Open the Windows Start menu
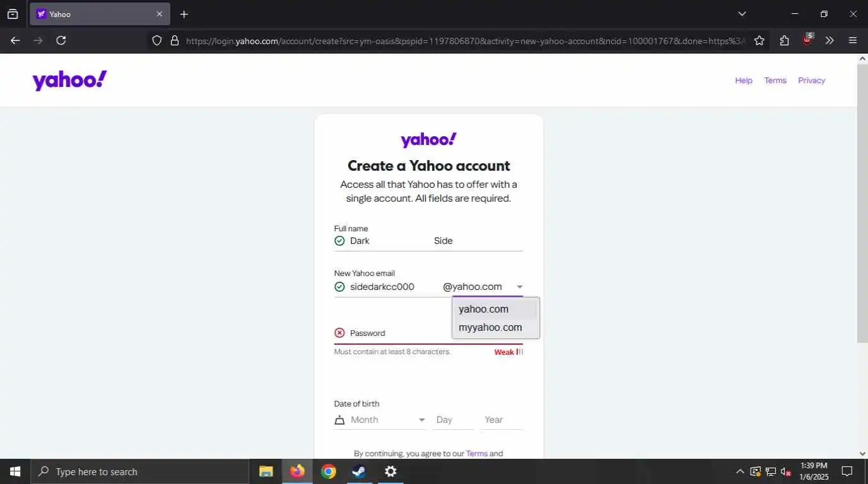The height and width of the screenshot is (484, 868). coord(15,471)
